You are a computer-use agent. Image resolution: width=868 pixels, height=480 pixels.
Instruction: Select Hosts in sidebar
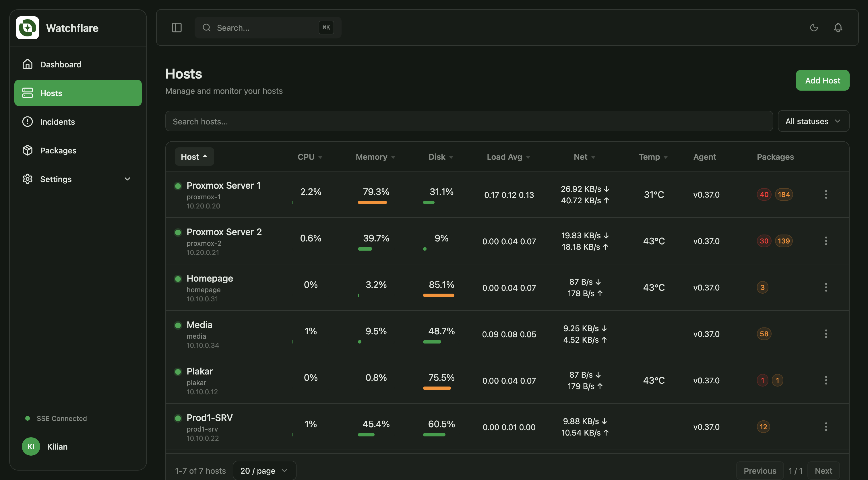tap(78, 93)
